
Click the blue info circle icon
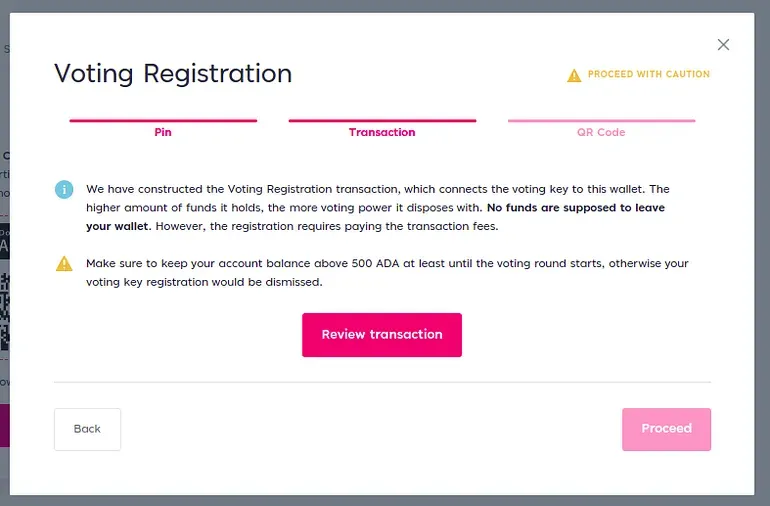[64, 189]
